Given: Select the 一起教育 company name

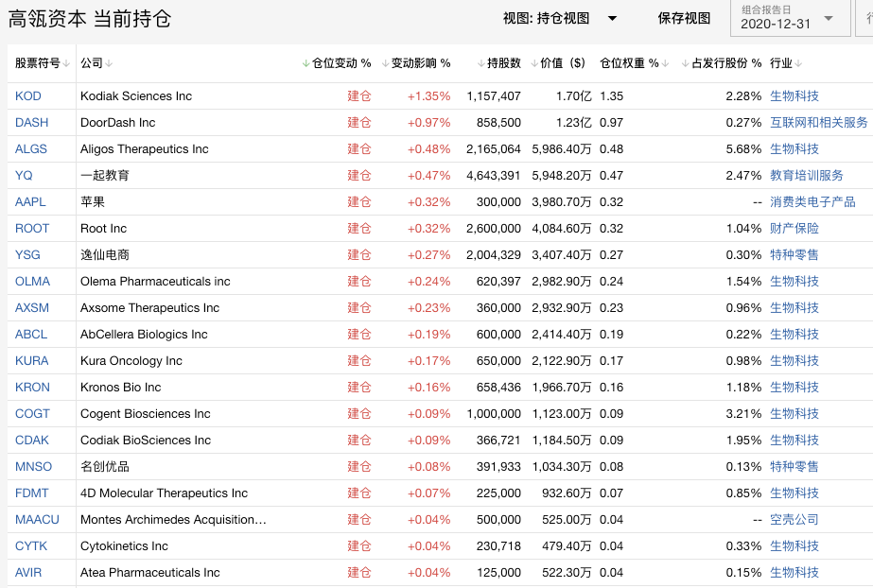Looking at the screenshot, I should coord(105,176).
